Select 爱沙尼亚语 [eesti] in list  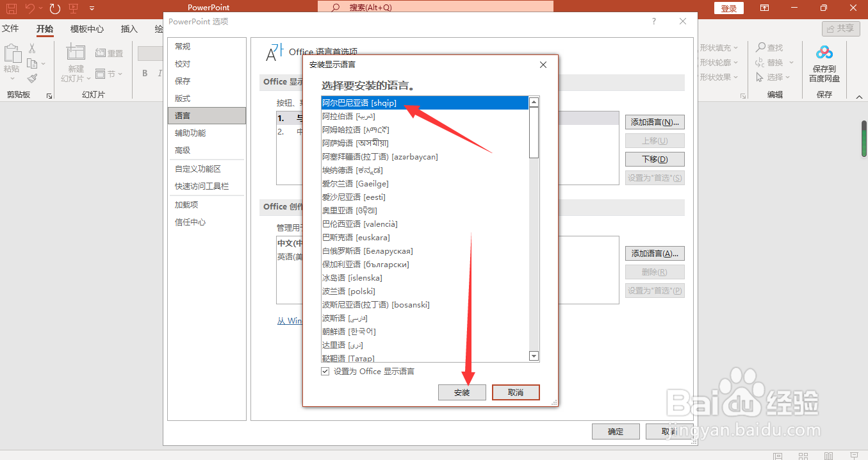(x=425, y=197)
